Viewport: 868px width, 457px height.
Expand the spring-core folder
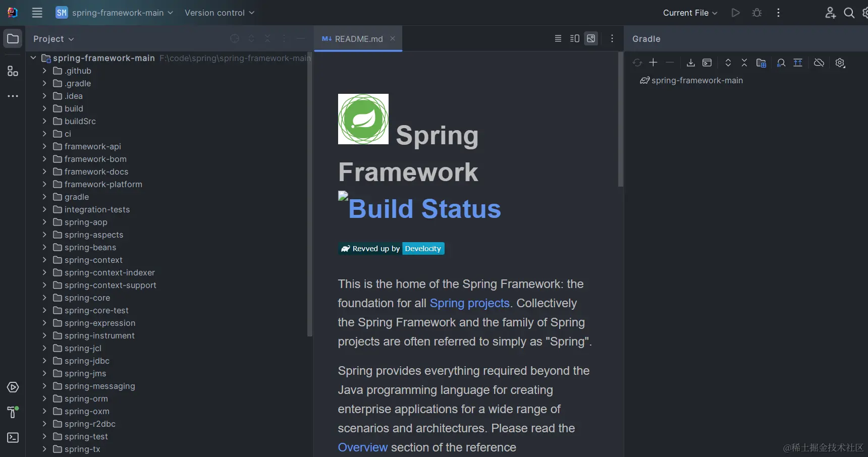click(x=44, y=298)
